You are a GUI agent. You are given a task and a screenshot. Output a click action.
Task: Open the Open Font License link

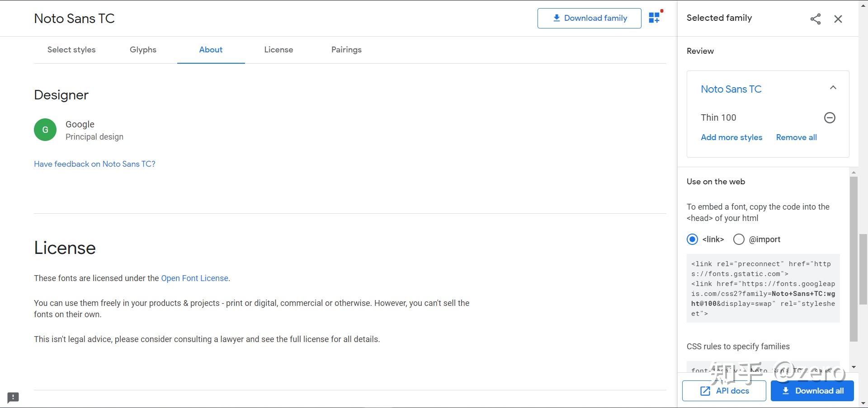194,278
